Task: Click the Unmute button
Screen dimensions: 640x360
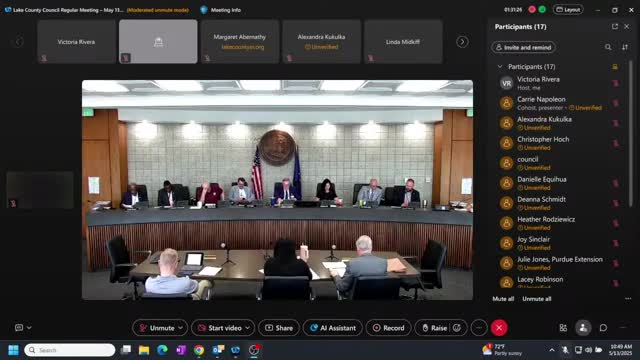Action: (x=157, y=328)
